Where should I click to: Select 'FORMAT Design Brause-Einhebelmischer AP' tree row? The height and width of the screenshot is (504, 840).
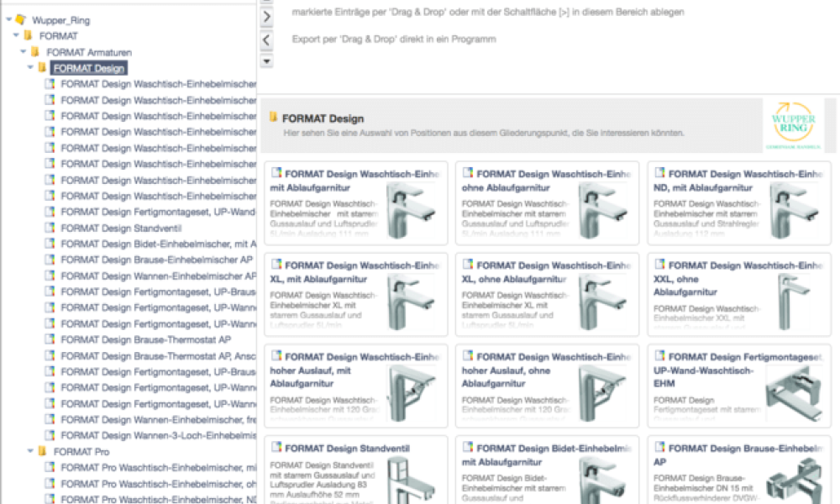pyautogui.click(x=156, y=260)
